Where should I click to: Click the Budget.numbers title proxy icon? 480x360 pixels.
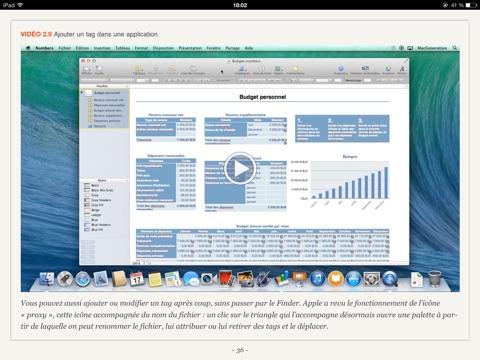point(229,61)
